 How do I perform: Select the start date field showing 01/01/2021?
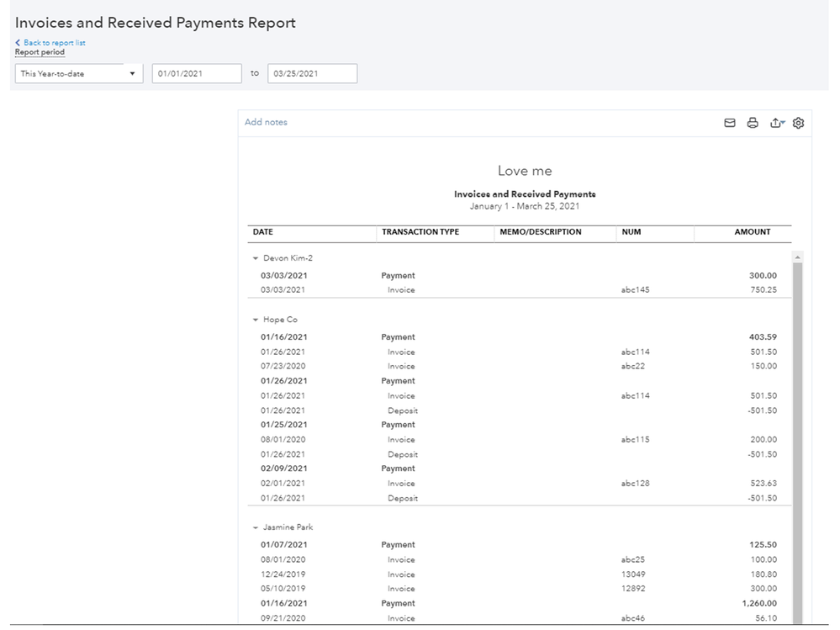pyautogui.click(x=196, y=73)
